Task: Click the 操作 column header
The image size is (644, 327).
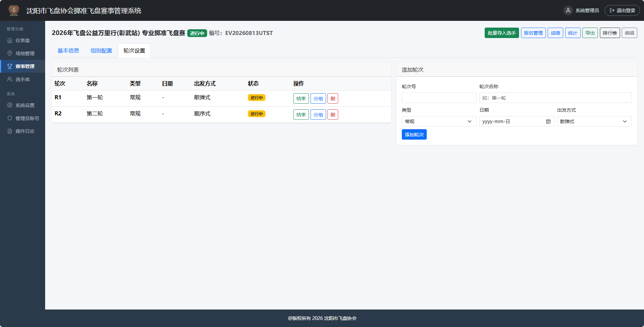Action: pyautogui.click(x=299, y=83)
